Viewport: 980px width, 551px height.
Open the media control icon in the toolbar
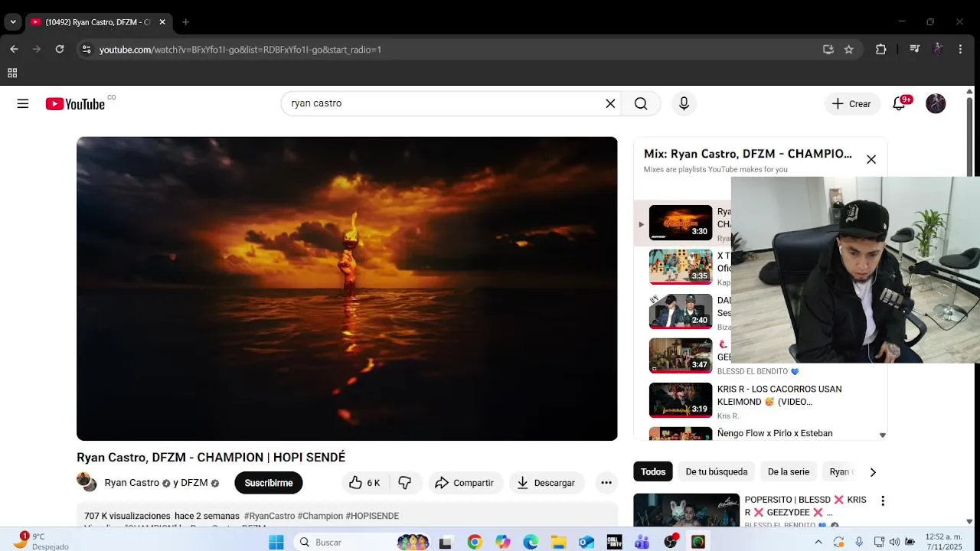click(914, 49)
